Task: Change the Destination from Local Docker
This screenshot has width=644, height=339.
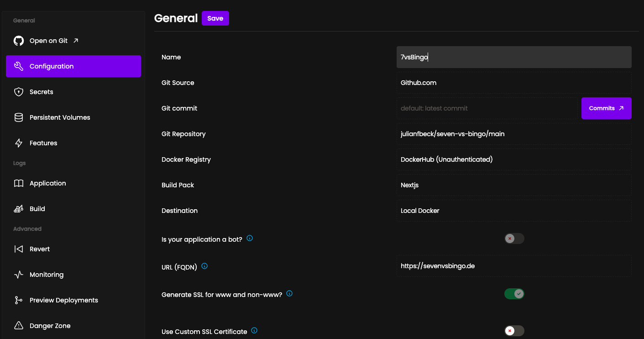Action: [x=514, y=210]
